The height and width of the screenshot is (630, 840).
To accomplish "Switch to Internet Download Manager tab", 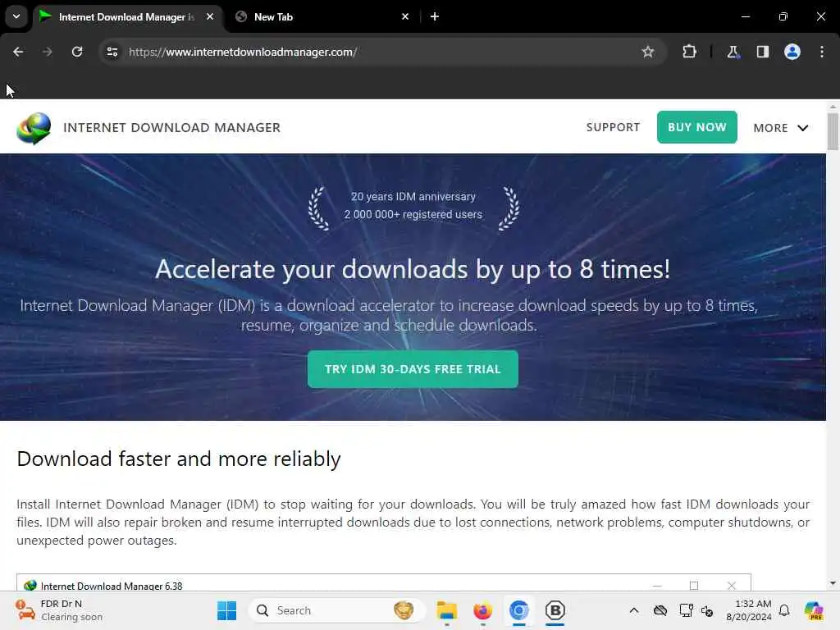I will point(126,17).
